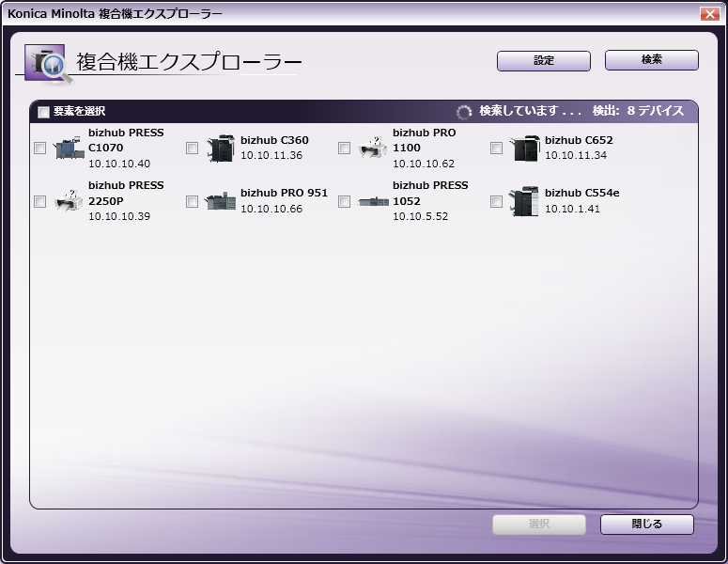Close the window with the red X
This screenshot has width=728, height=564.
(710, 13)
